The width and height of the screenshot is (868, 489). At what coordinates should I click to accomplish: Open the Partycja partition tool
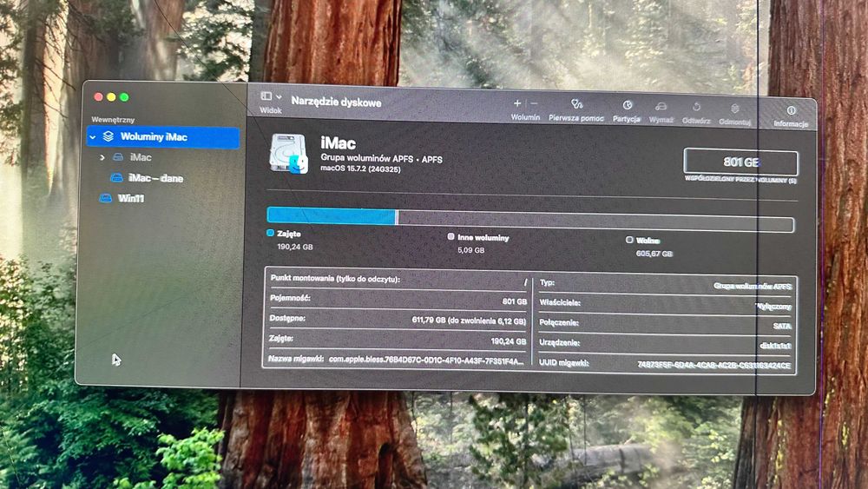pos(627,112)
